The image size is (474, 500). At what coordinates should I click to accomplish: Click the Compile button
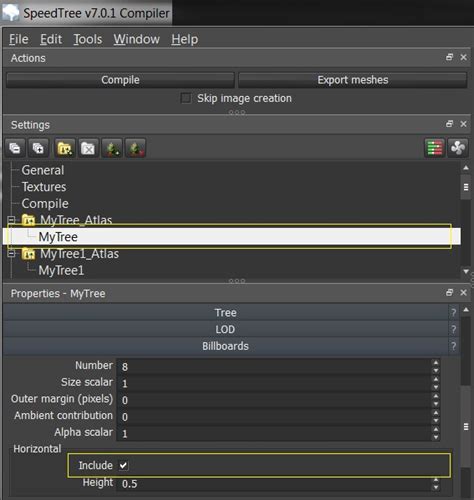(120, 80)
